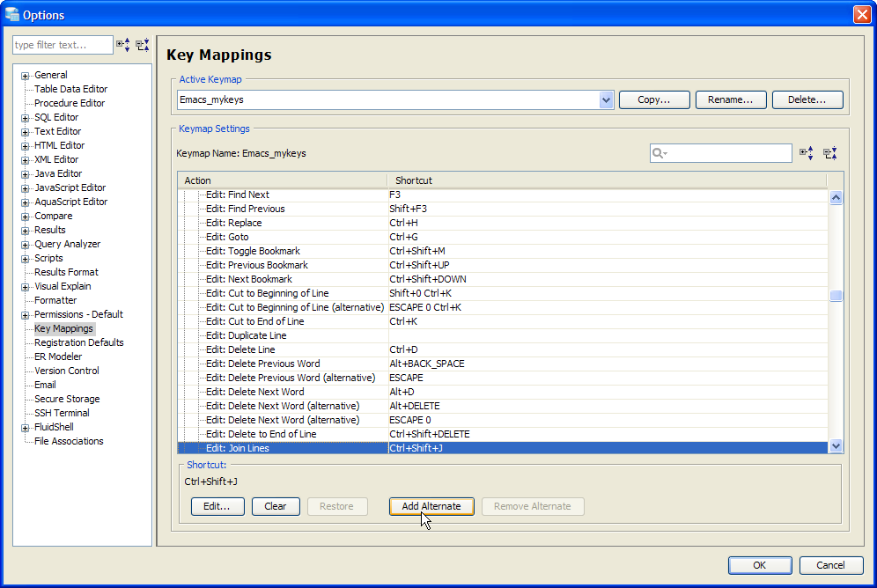Image resolution: width=877 pixels, height=588 pixels.
Task: Select the 'Edit: Join Lines' row
Action: click(503, 448)
